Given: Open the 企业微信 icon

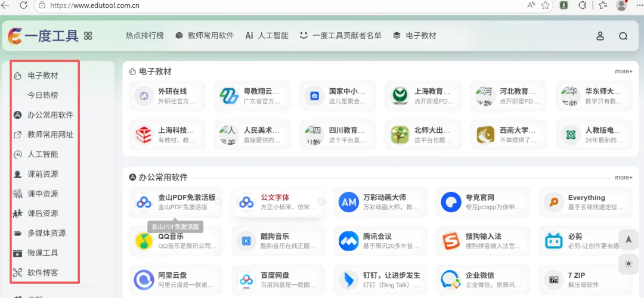Looking at the screenshot, I should tap(451, 280).
